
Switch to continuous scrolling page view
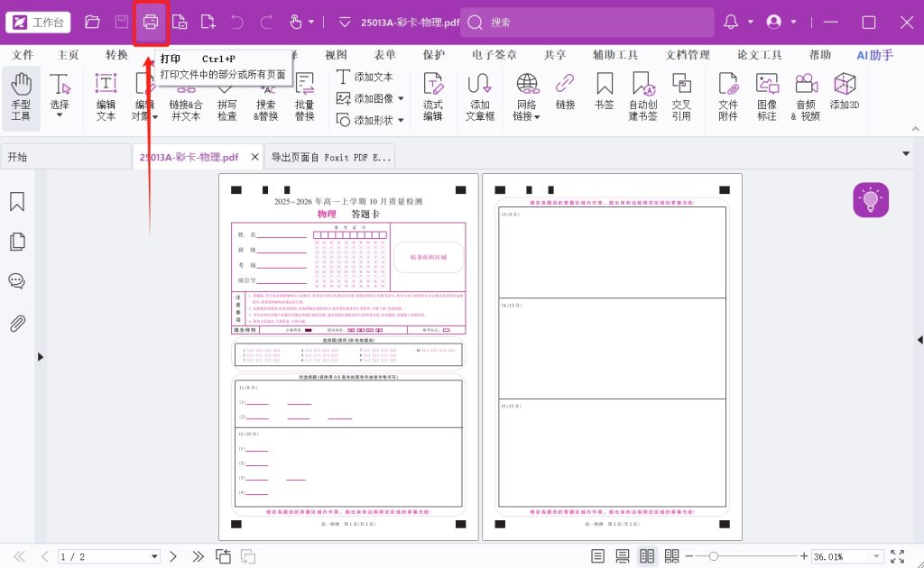pos(622,556)
